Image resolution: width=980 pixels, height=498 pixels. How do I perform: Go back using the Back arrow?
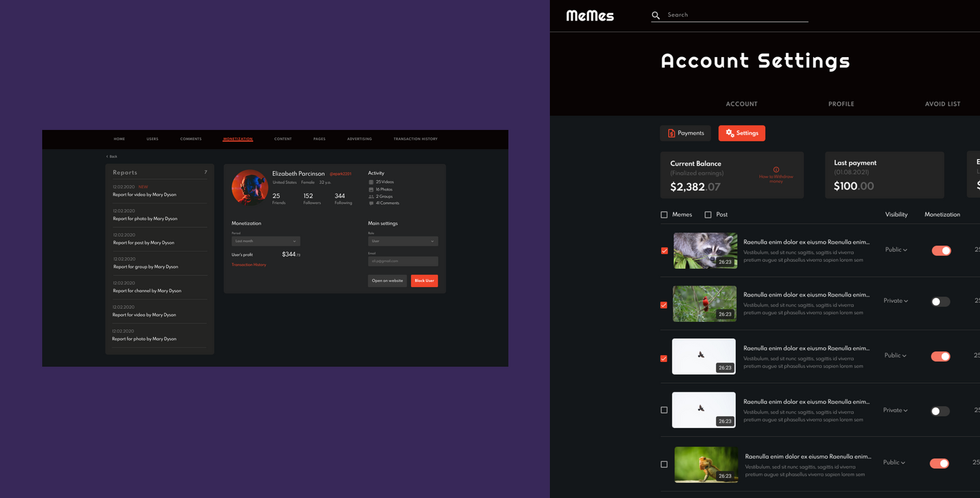108,156
